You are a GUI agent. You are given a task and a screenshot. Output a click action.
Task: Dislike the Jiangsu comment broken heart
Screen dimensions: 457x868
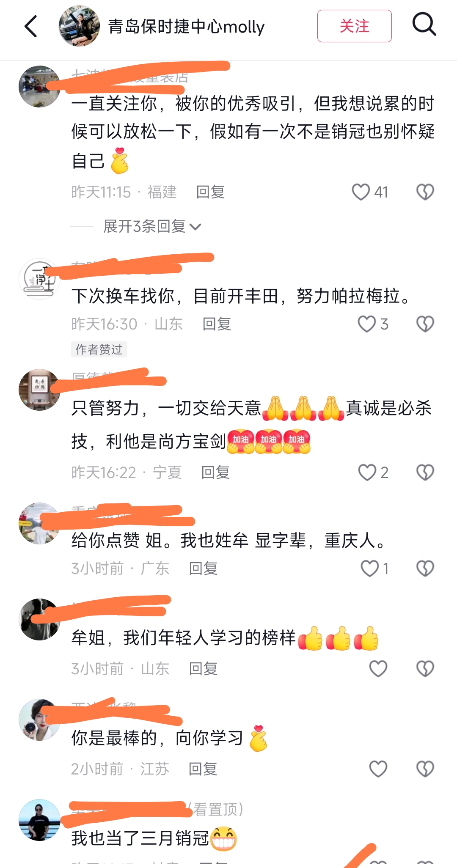pos(425,769)
